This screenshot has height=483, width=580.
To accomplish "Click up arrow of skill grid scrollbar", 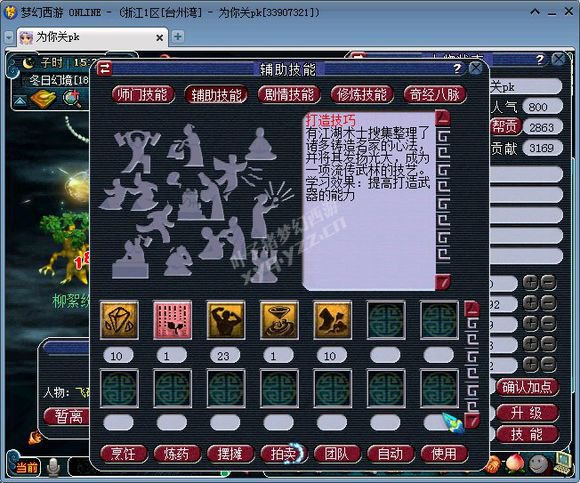I will point(472,308).
